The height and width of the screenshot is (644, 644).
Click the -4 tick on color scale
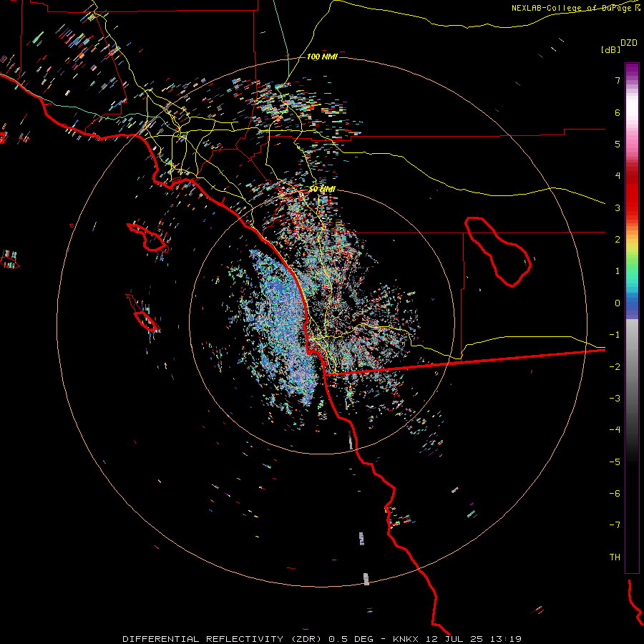[x=615, y=430]
